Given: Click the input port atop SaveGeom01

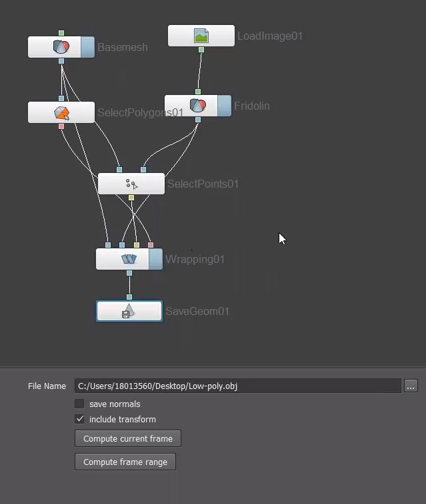Looking at the screenshot, I should coord(129,297).
